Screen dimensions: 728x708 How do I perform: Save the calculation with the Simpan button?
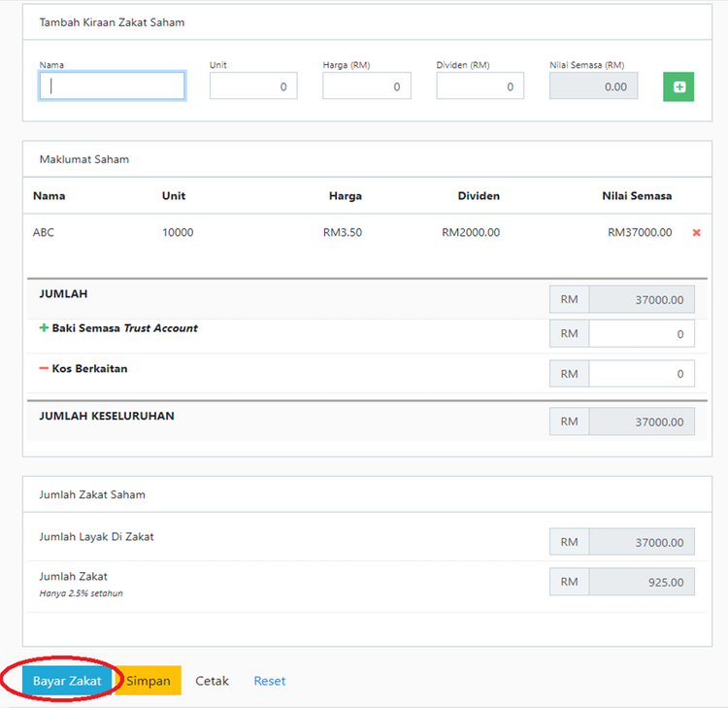coord(148,681)
